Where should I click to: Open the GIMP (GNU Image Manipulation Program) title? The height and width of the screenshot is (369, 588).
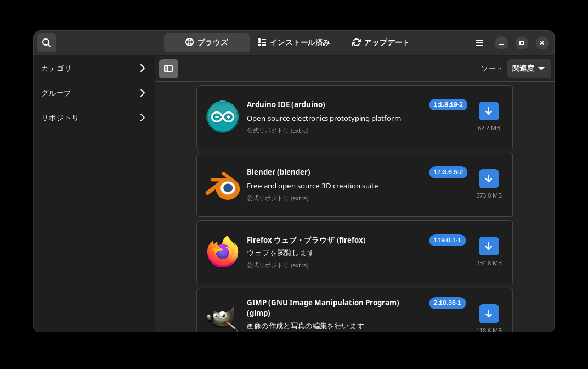(323, 308)
